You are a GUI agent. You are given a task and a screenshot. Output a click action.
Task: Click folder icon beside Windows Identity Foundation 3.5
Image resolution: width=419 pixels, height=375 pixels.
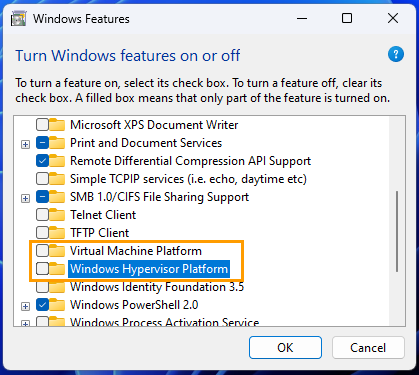57,287
